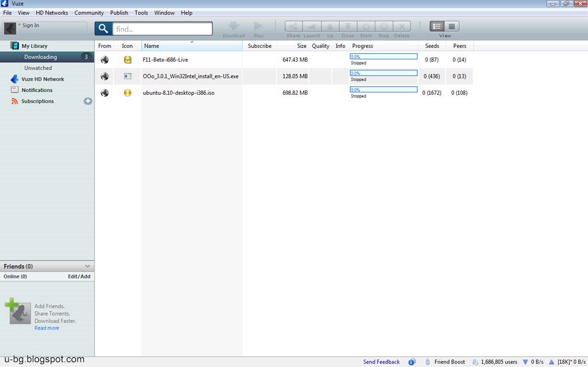
Task: Click the Up toolbar icon
Action: pos(330,26)
